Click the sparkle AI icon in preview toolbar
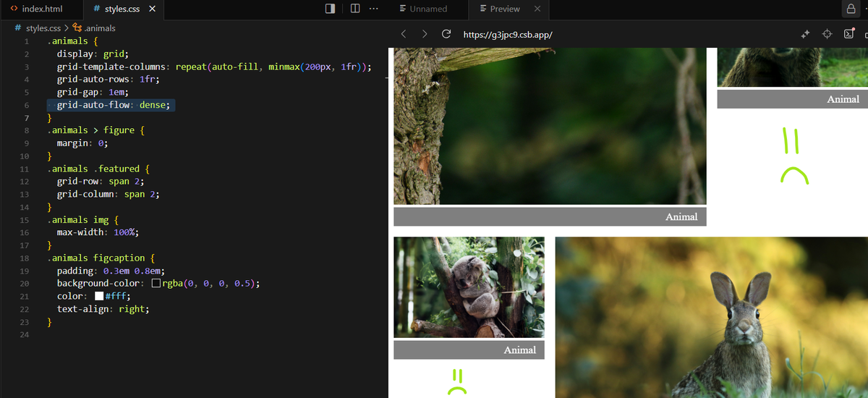This screenshot has width=868, height=398. [805, 34]
